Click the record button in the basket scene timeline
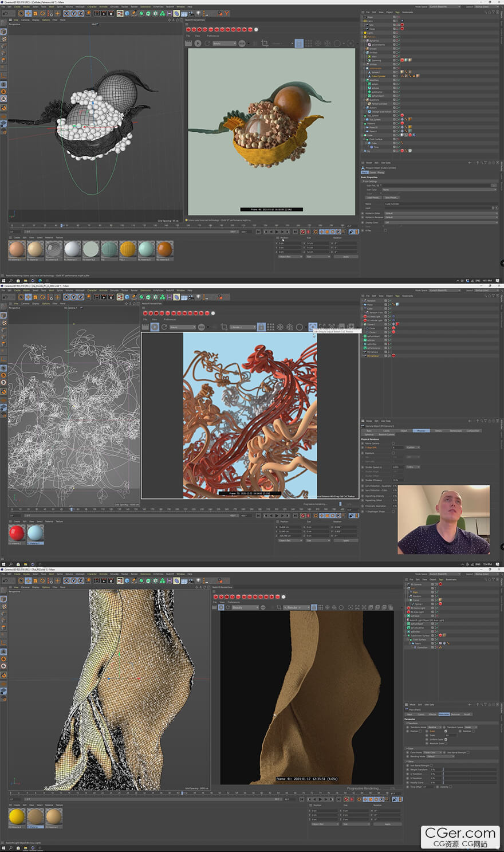 [303, 232]
